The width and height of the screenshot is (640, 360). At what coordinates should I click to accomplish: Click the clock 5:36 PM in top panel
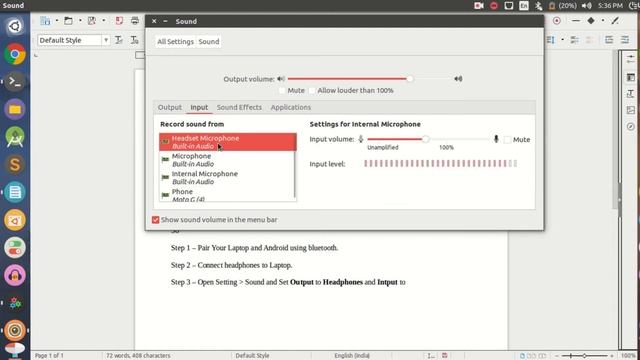click(610, 6)
